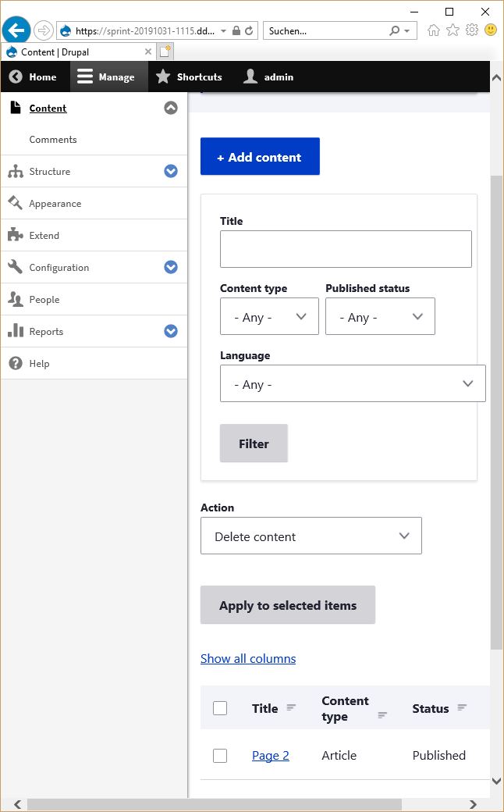Open the Action dropdown showing Delete content
This screenshot has height=812, width=504.
[311, 536]
